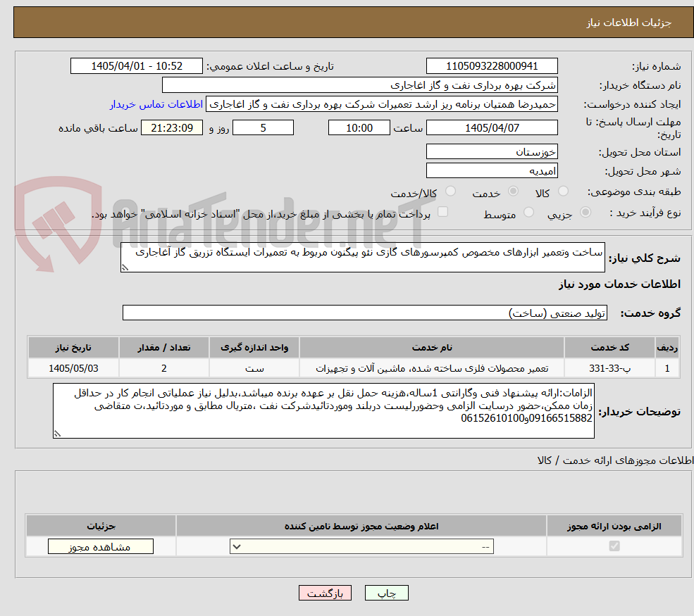Screen dimensions: 694x616
Task: Click the response deadline date 1405/04/07 field
Action: pos(492,128)
